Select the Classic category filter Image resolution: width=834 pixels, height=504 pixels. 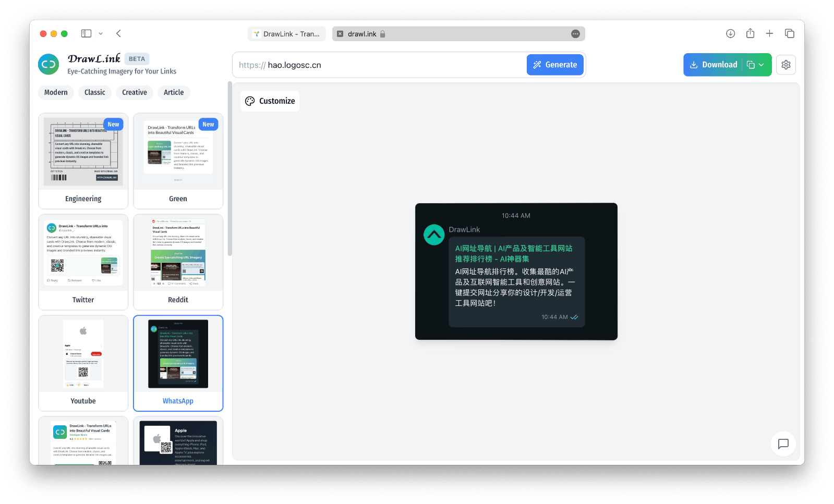[x=95, y=92]
